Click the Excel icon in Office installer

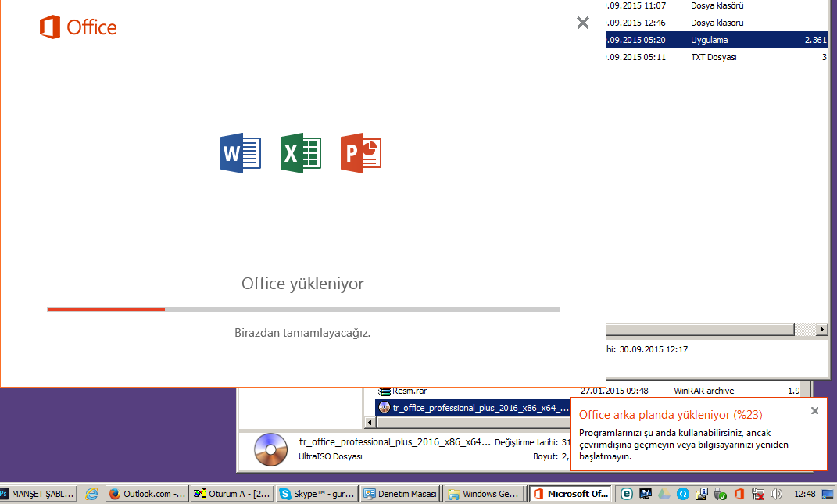(301, 152)
